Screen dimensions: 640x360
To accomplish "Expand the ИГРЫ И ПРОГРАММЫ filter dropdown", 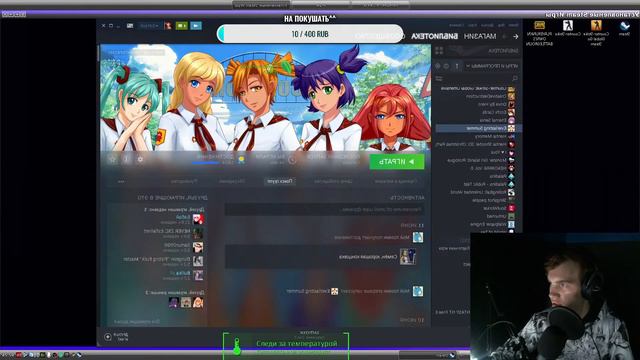I will pyautogui.click(x=491, y=66).
